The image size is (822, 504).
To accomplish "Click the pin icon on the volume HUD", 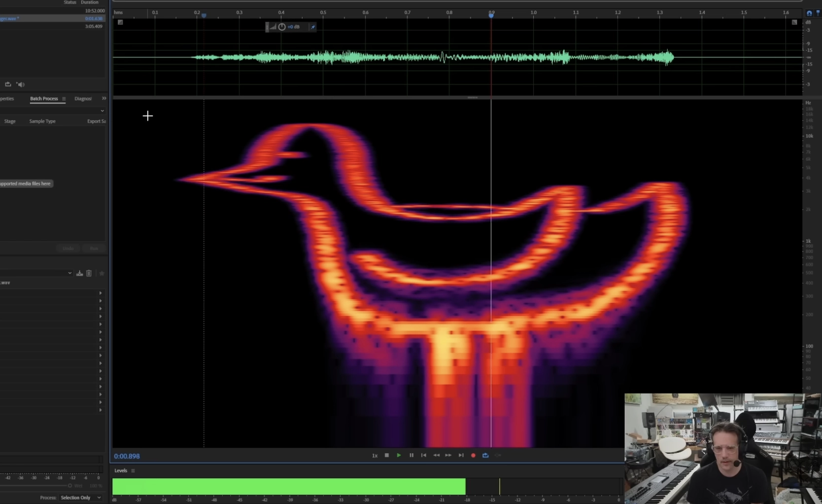I will click(313, 27).
